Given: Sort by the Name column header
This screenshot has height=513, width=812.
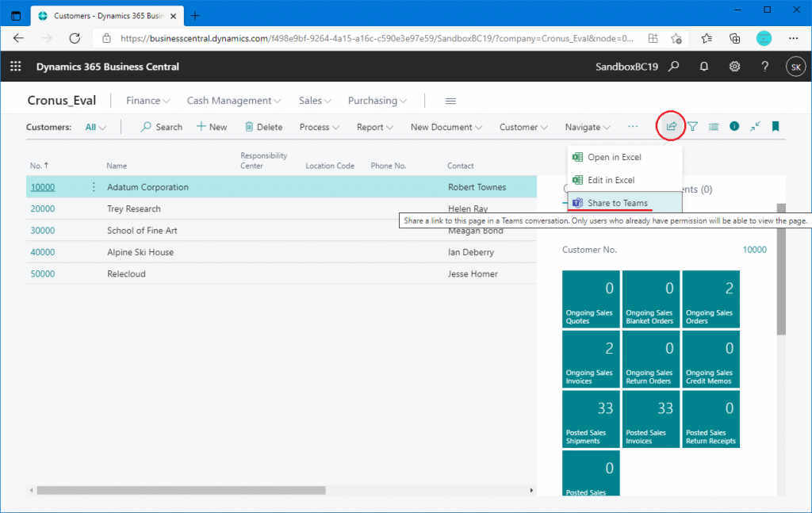Looking at the screenshot, I should point(117,167).
